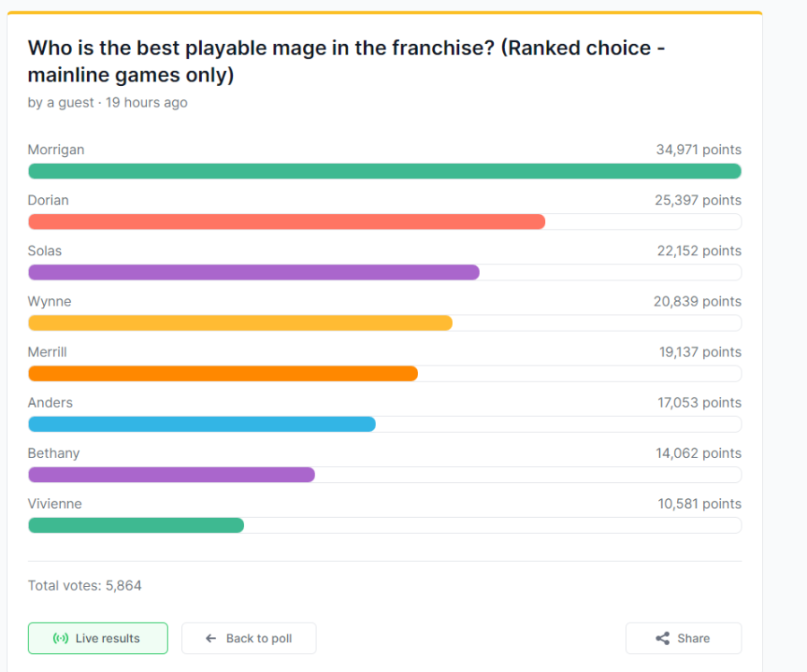Screen dimensions: 807x672
Task: Click the Solas purple result bar
Action: pyautogui.click(x=254, y=272)
